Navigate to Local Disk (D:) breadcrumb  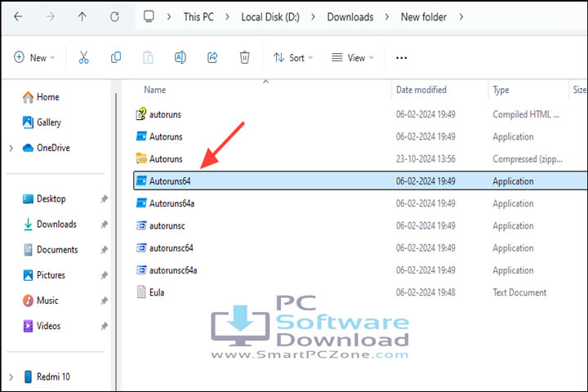[x=270, y=17]
